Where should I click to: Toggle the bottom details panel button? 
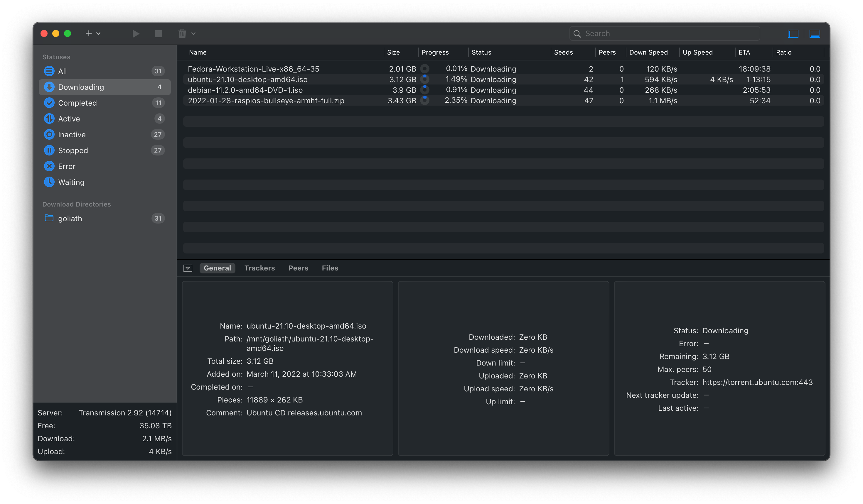tap(815, 33)
